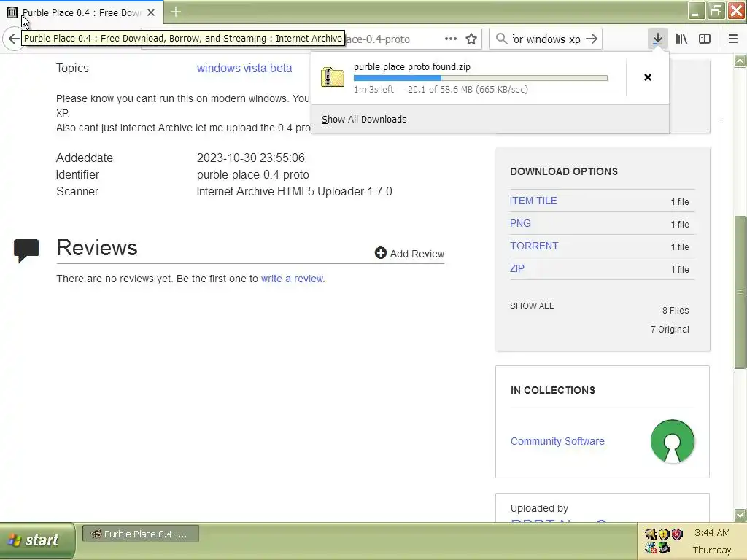Click the Internet Archive tab favicon

[12, 12]
